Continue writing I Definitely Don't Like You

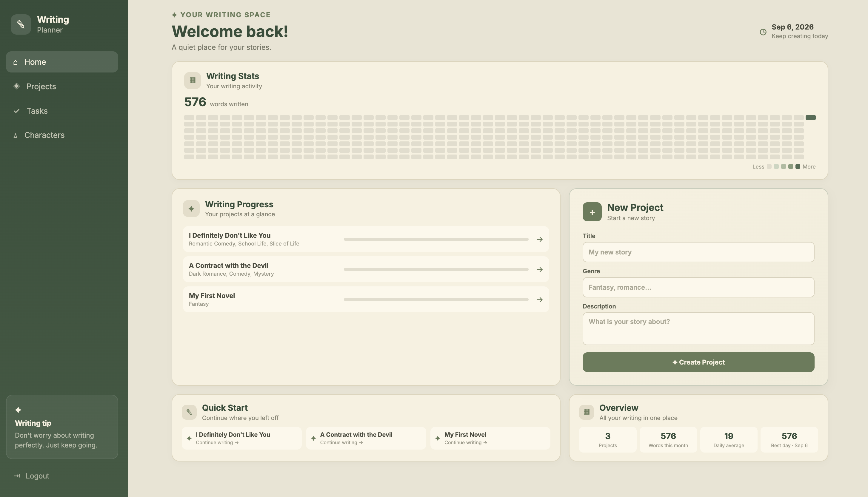pyautogui.click(x=242, y=438)
